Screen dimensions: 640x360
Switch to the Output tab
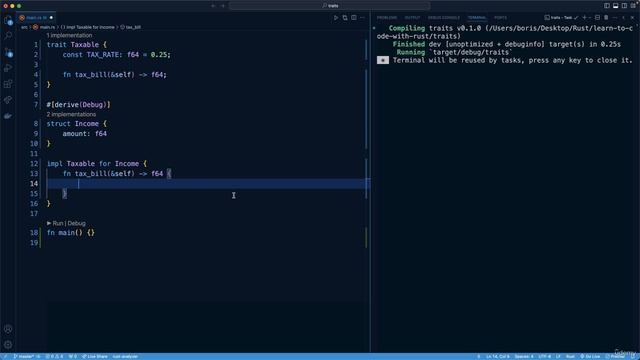tap(412, 18)
